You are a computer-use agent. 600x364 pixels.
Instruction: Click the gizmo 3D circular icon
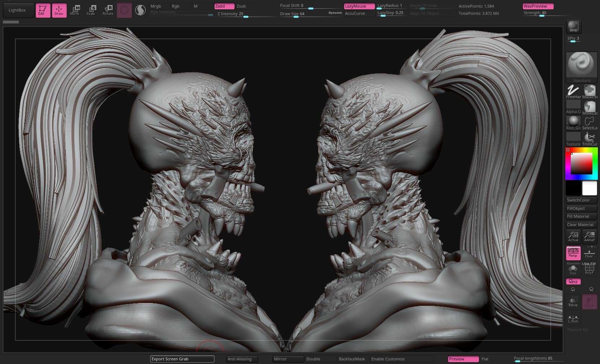(x=124, y=10)
